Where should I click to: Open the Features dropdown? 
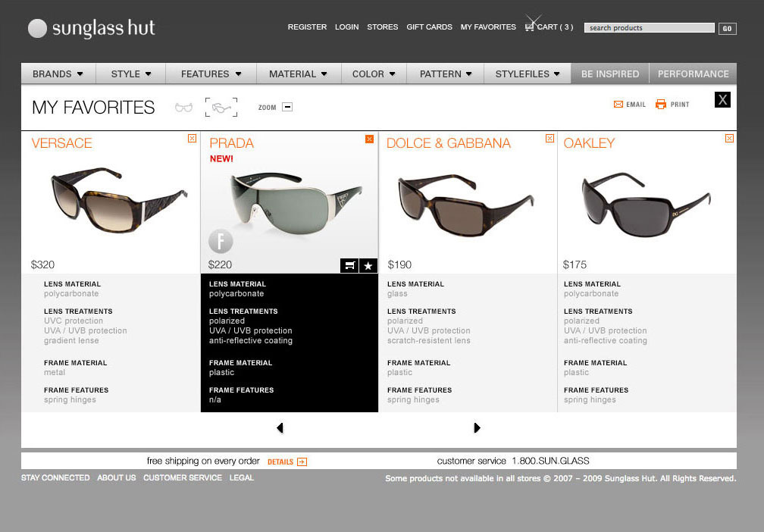pyautogui.click(x=211, y=74)
